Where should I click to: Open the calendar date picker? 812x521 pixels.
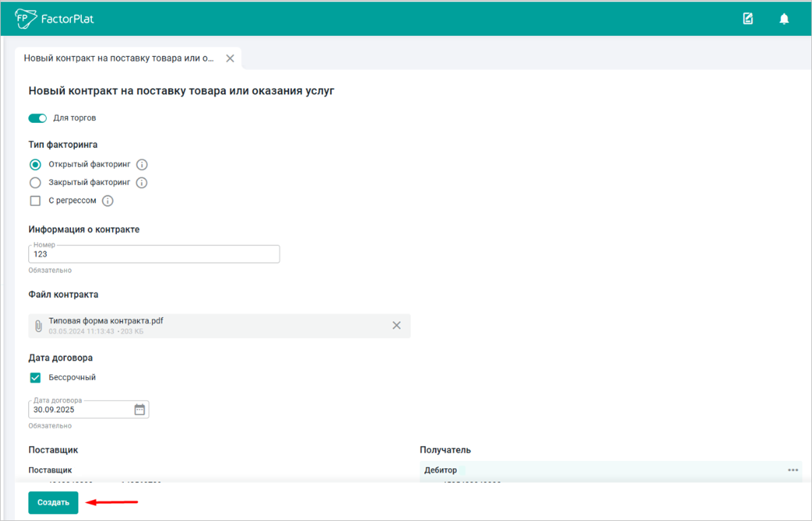[x=139, y=410]
